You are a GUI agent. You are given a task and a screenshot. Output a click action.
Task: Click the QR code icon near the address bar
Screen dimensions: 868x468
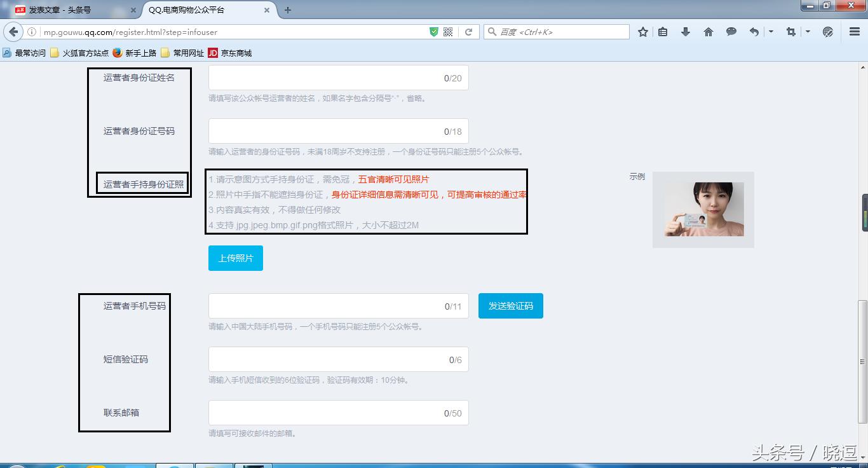click(449, 31)
